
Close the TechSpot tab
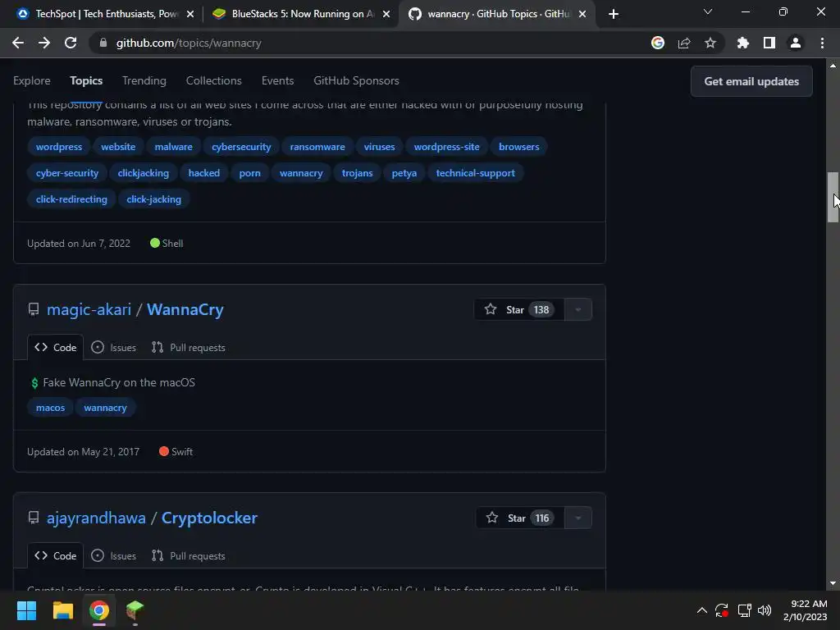coord(189,14)
